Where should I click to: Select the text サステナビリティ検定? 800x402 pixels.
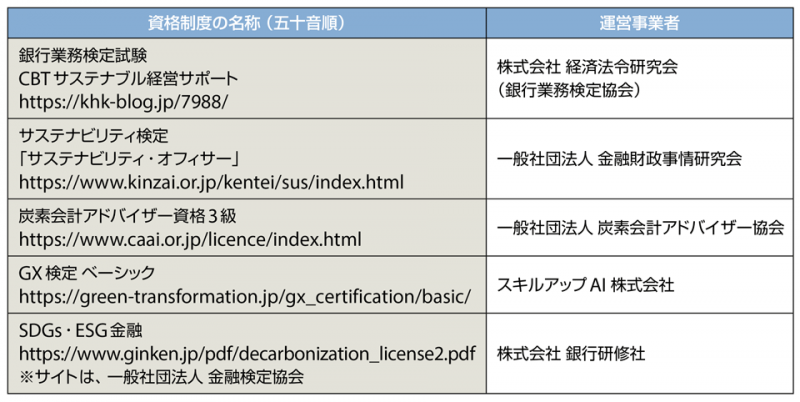[93, 136]
